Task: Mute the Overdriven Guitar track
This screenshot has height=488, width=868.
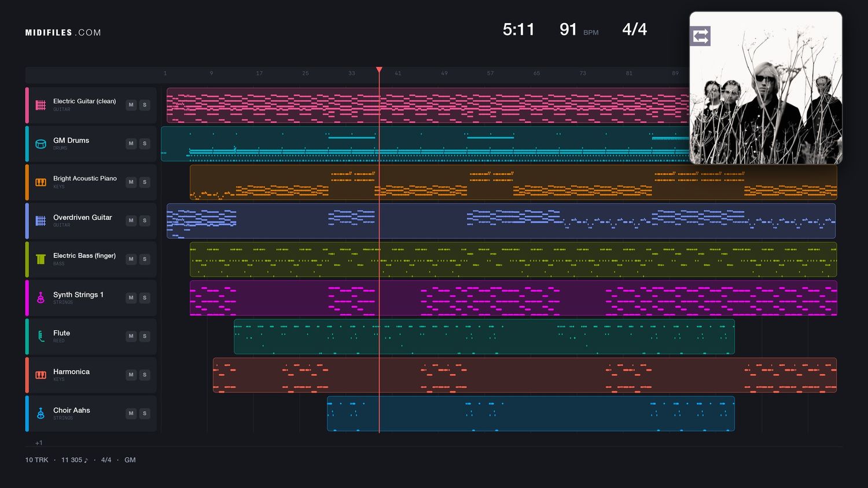Action: point(131,221)
